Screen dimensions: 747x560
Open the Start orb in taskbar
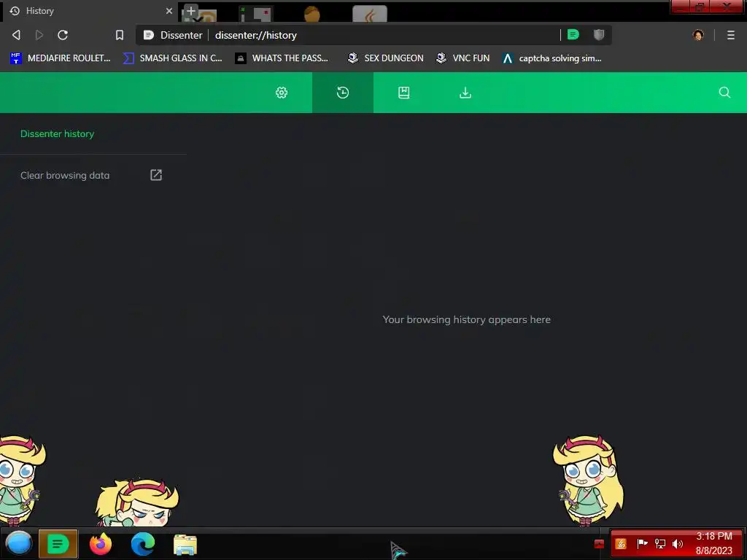pyautogui.click(x=18, y=543)
